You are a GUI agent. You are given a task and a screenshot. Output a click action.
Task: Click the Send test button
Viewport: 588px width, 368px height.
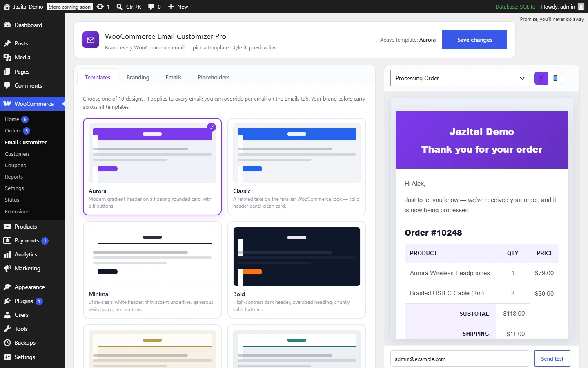tap(552, 359)
